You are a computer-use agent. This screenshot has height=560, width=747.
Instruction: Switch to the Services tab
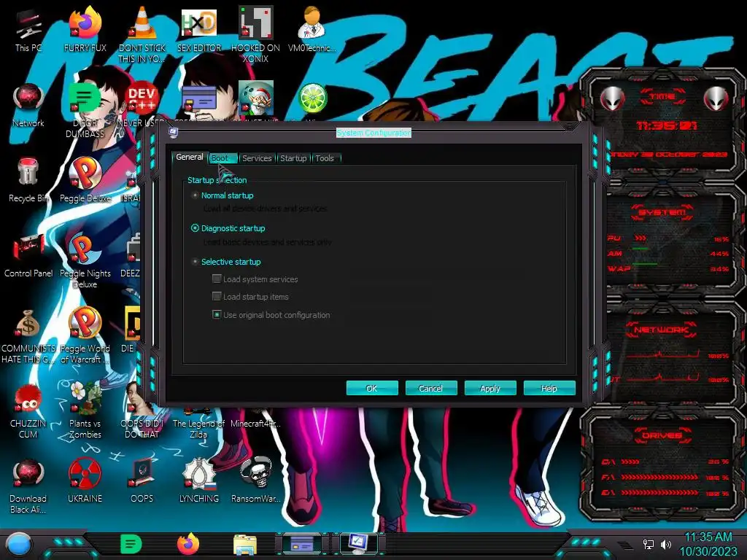(257, 158)
